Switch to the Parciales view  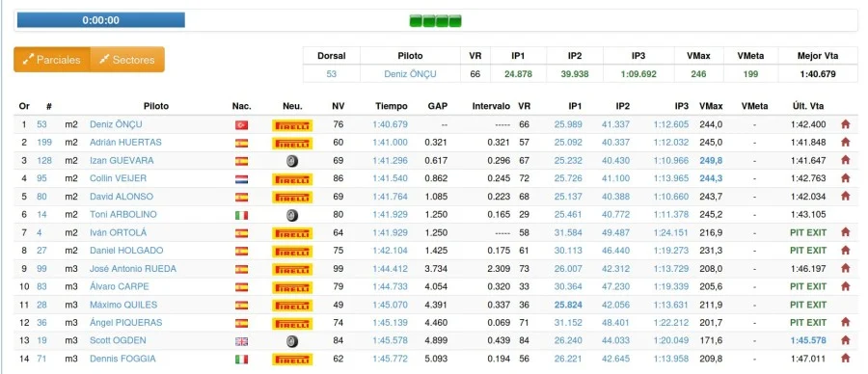point(51,59)
